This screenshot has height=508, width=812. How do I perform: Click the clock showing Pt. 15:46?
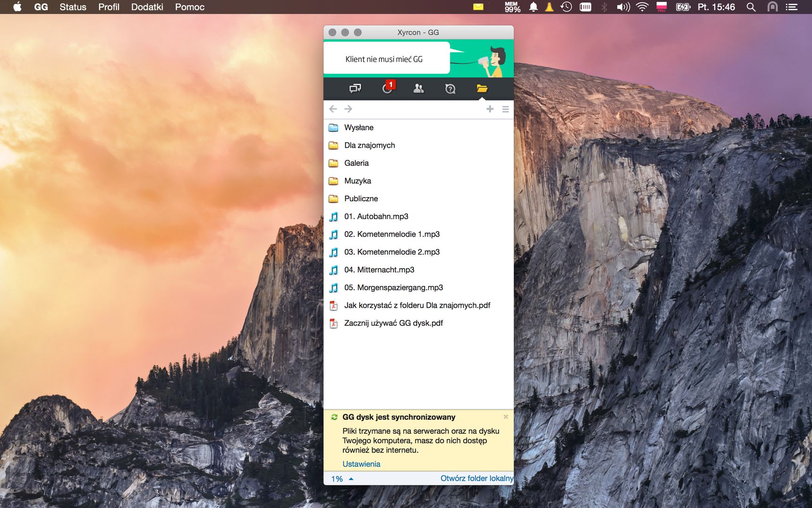tap(716, 7)
